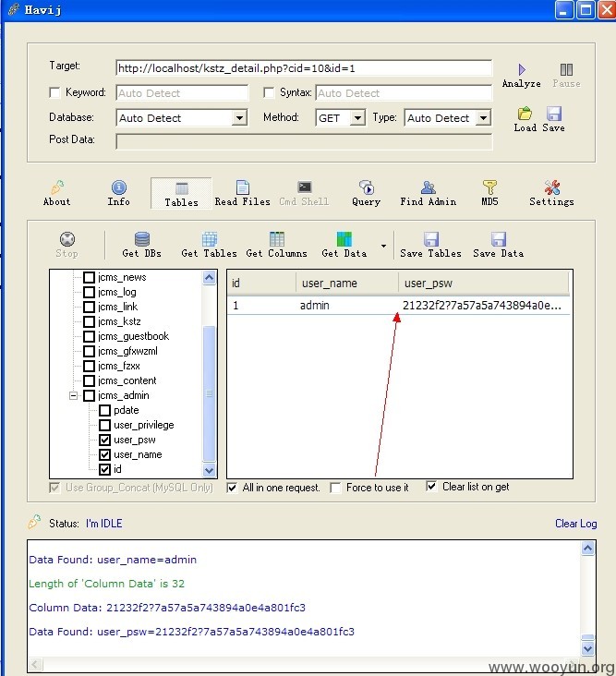Select the admin result row

[399, 306]
